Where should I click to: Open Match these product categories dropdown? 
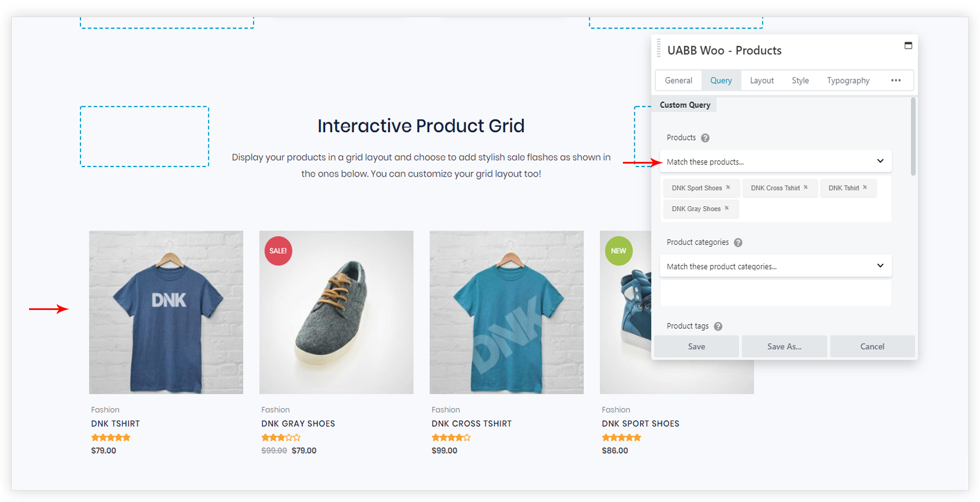click(775, 266)
